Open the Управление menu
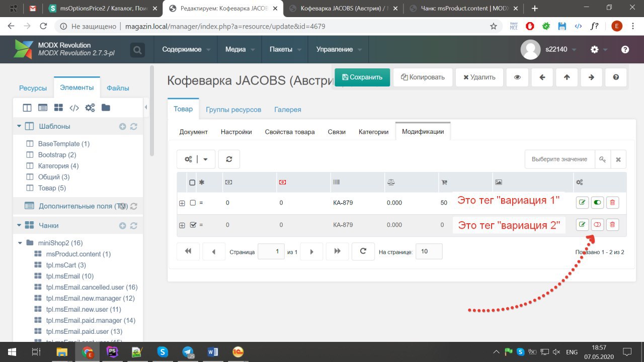 pyautogui.click(x=338, y=49)
